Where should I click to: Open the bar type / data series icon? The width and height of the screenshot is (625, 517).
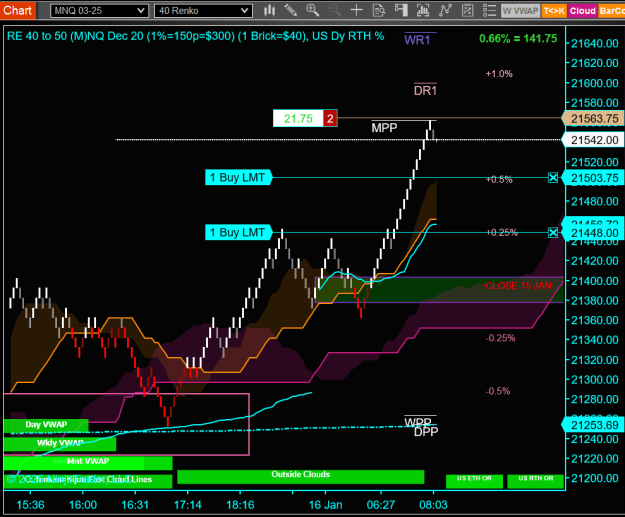[270, 11]
